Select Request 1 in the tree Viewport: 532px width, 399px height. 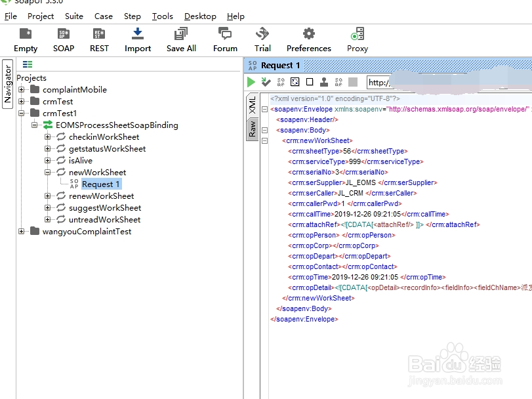point(101,184)
